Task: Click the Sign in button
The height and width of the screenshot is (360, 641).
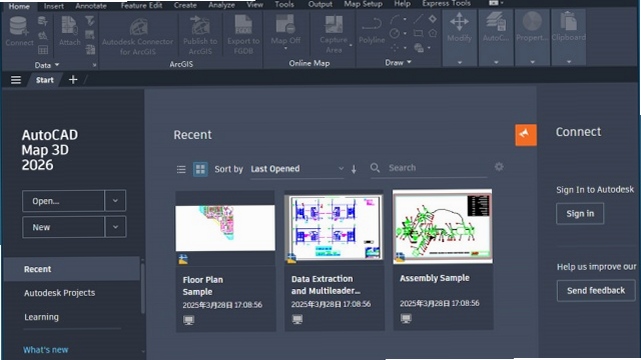Action: pos(580,213)
